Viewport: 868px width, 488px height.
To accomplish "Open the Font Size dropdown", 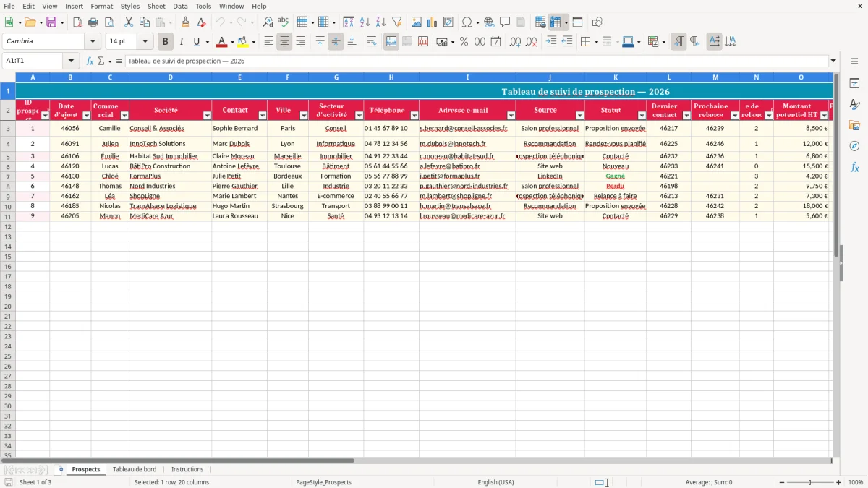I will (145, 42).
